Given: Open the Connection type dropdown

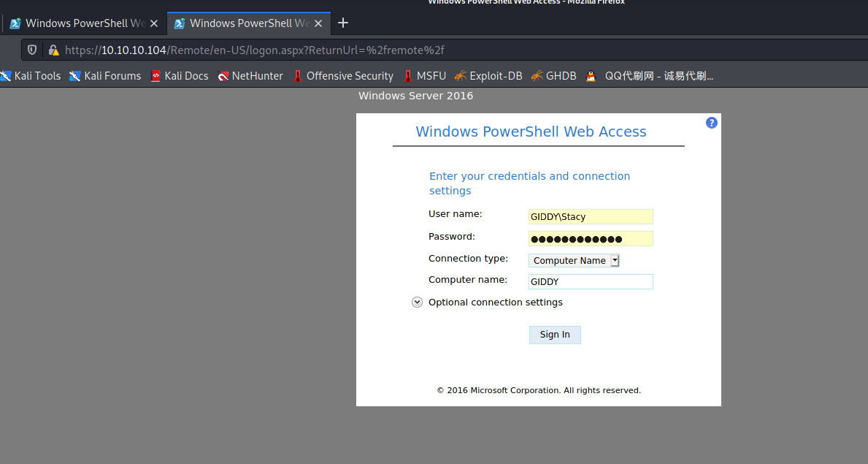Looking at the screenshot, I should pos(574,261).
